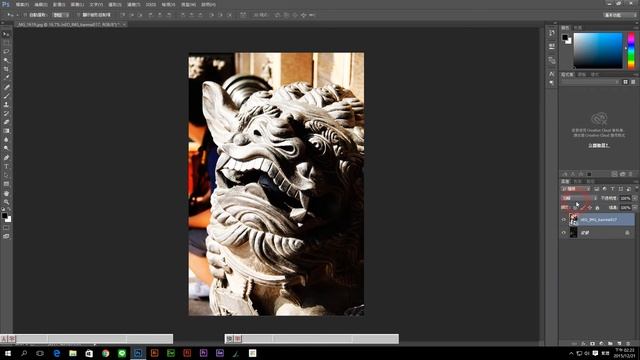
Task: Select the Path Selection tool
Action: pyautogui.click(x=6, y=175)
